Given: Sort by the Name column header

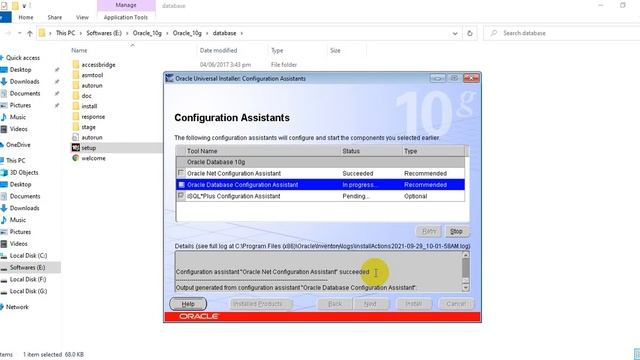Looking at the screenshot, I should pos(79,51).
